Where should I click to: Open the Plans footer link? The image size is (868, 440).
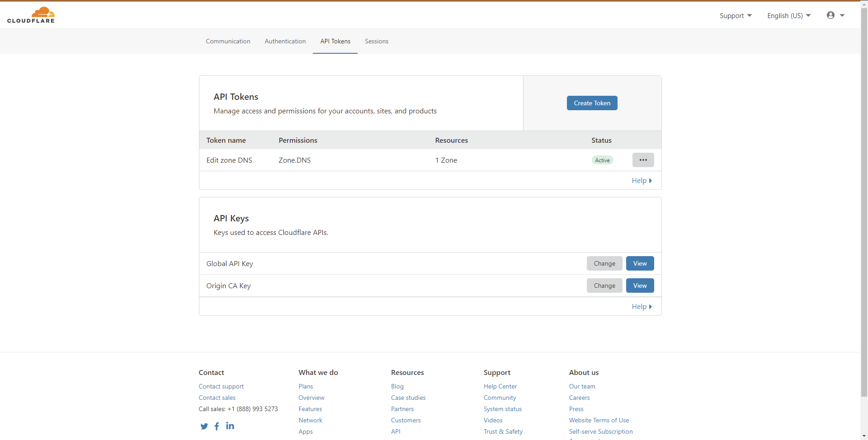click(x=306, y=386)
